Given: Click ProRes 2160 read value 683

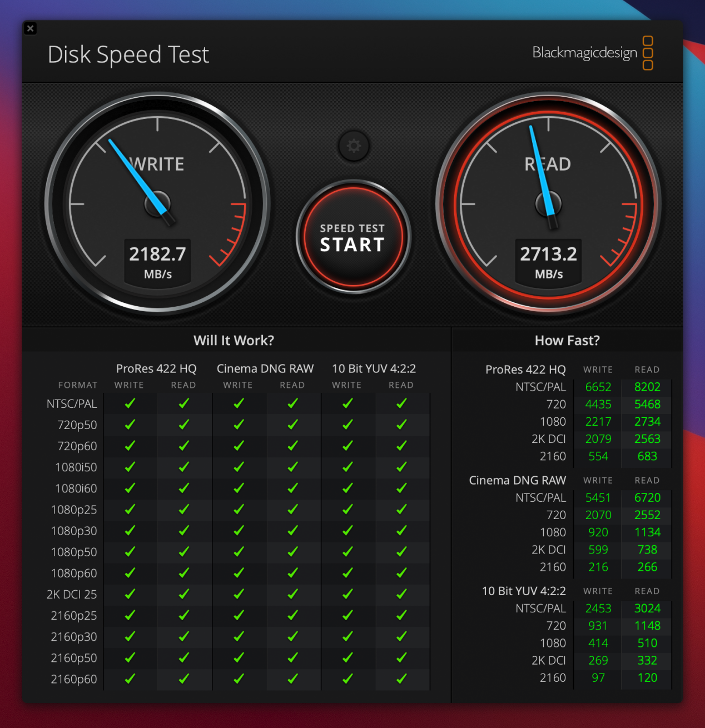Looking at the screenshot, I should click(648, 456).
